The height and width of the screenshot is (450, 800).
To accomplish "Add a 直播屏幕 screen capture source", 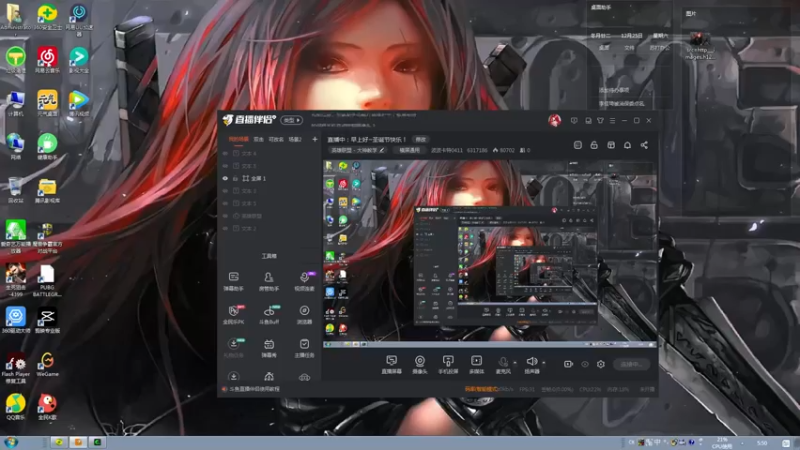I will point(391,364).
